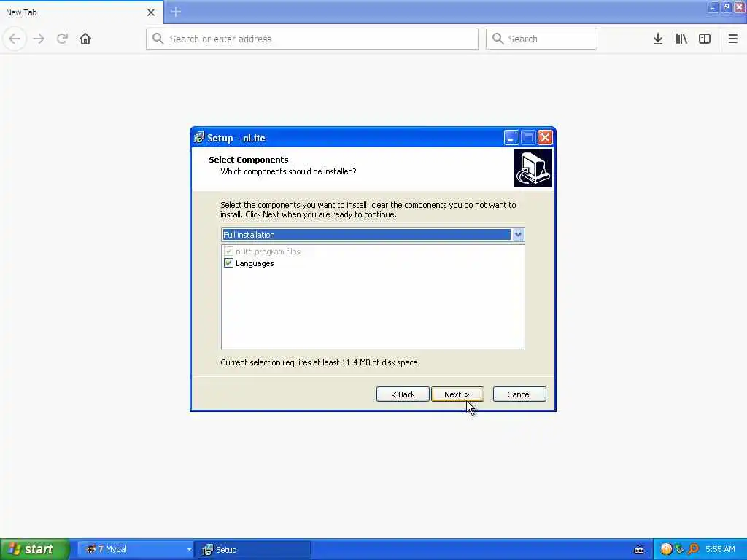Screen dimensions: 747x560
Task: Click the Back button in setup
Action: pyautogui.click(x=403, y=394)
